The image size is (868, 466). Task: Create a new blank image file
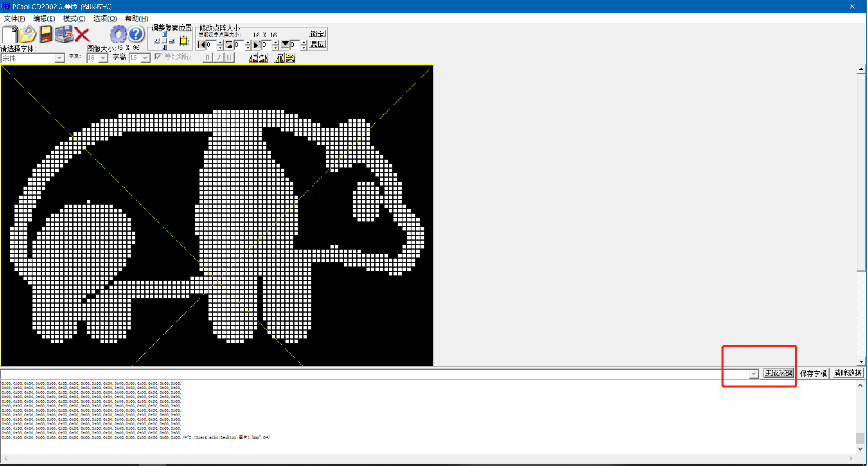pos(10,34)
